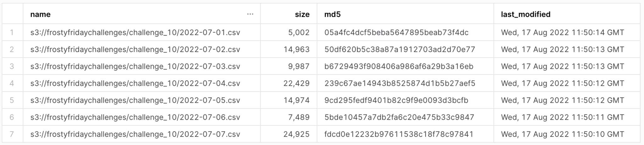644x145 pixels.
Task: Select row number 1
Action: point(12,32)
